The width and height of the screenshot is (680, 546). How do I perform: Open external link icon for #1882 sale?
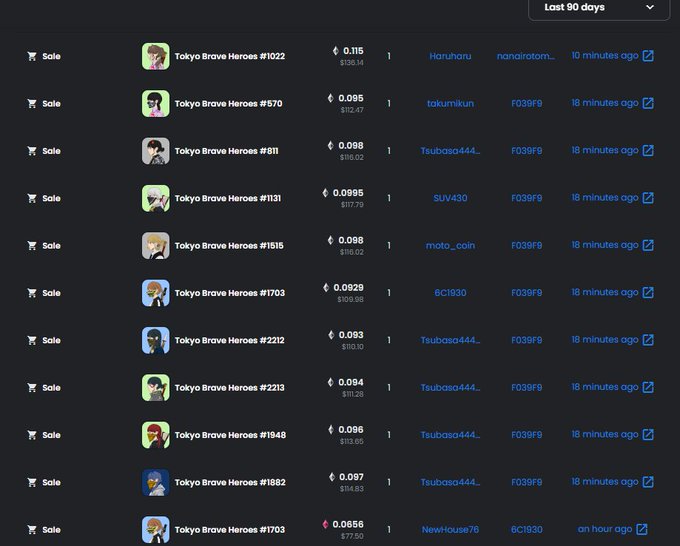pos(648,482)
